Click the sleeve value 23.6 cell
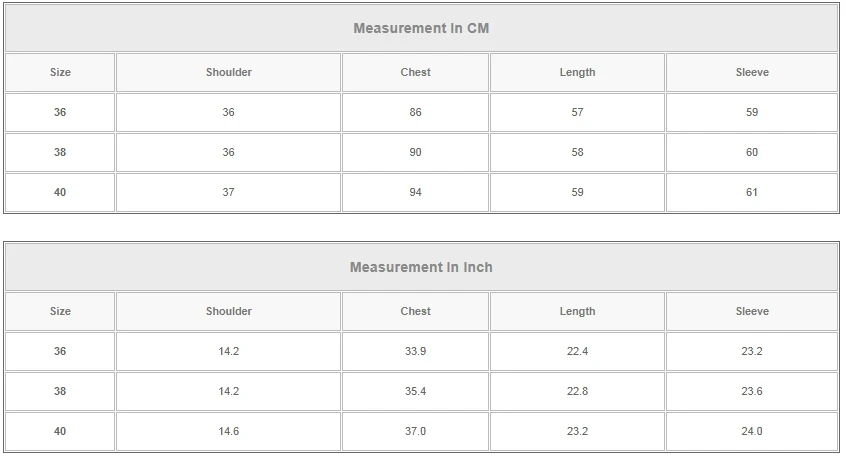Screen dimensions: 846x457 coord(752,391)
